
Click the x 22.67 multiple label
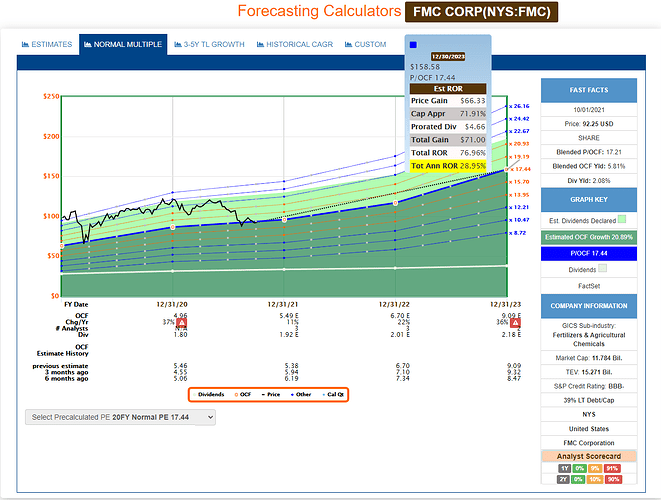tap(519, 131)
